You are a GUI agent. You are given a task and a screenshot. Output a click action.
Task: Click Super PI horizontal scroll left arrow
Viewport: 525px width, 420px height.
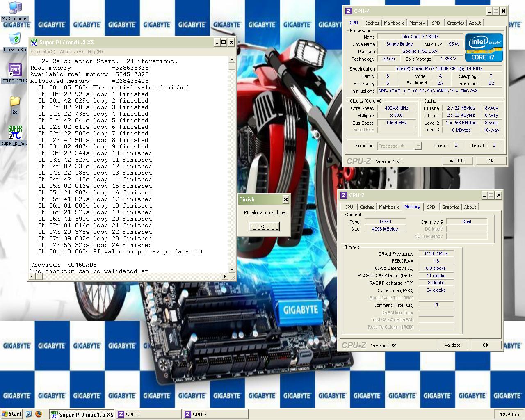tap(33, 276)
